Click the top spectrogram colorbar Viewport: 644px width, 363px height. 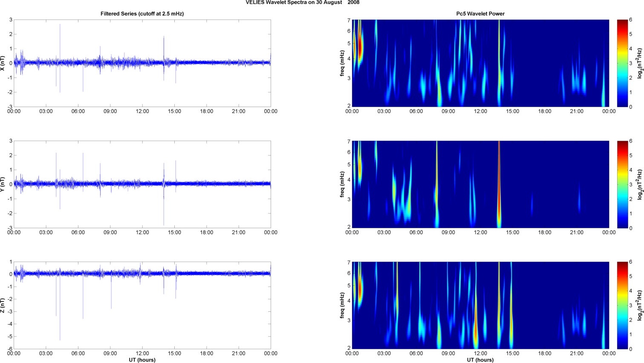click(622, 63)
